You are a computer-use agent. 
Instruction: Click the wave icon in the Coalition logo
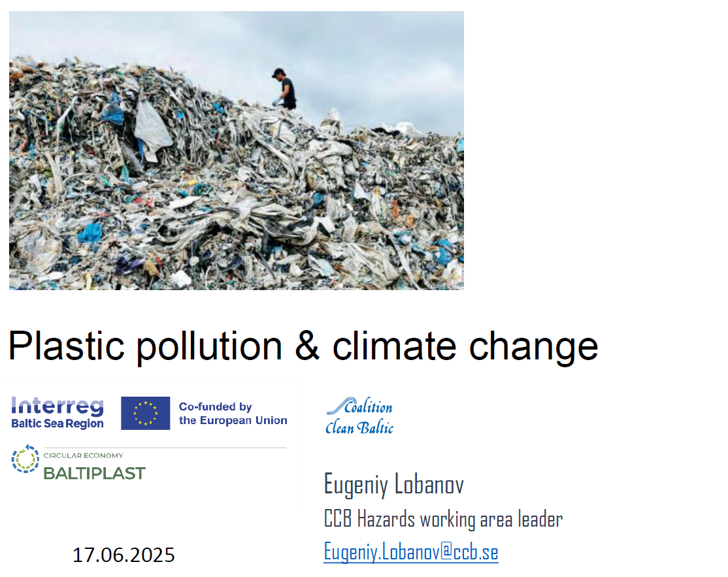click(335, 407)
